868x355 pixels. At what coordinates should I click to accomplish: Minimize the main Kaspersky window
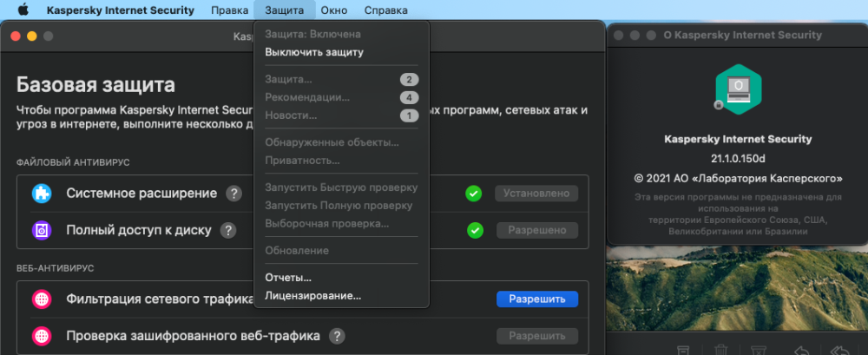click(x=31, y=36)
